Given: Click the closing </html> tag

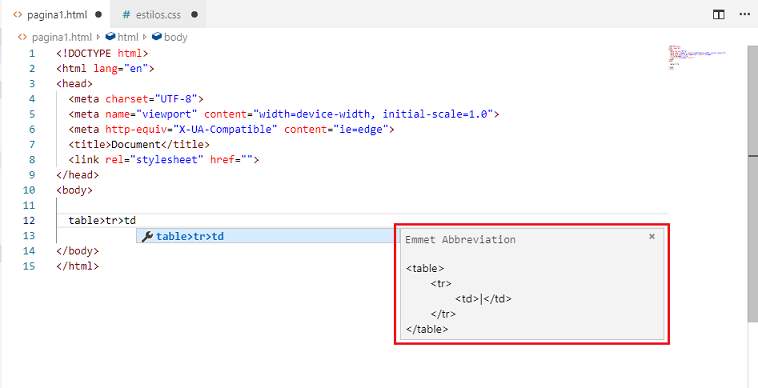Looking at the screenshot, I should tap(77, 266).
